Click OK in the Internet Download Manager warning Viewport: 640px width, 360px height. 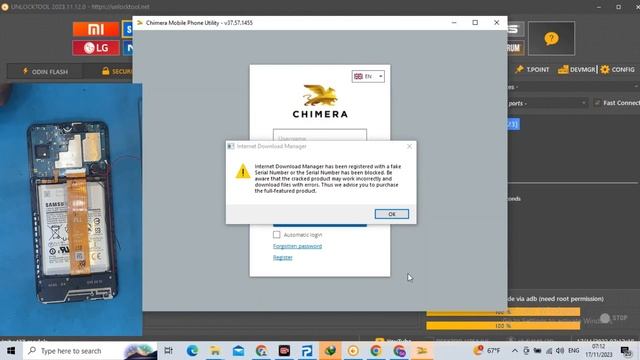[391, 214]
